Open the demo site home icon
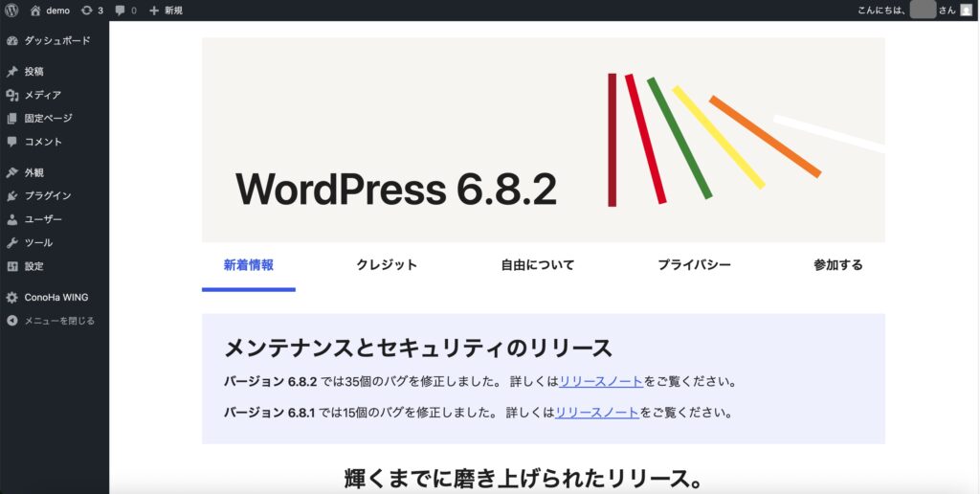The image size is (980, 494). 35,10
